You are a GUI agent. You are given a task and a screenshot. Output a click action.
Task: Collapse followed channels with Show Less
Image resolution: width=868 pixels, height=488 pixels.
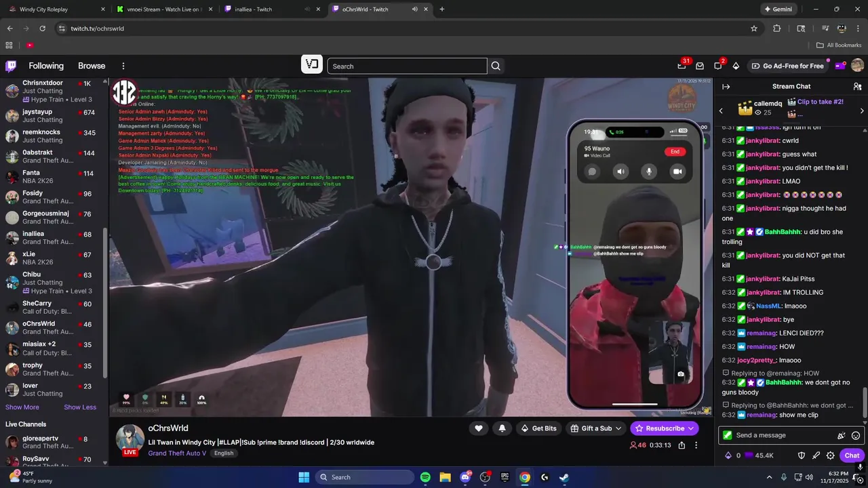pos(80,407)
